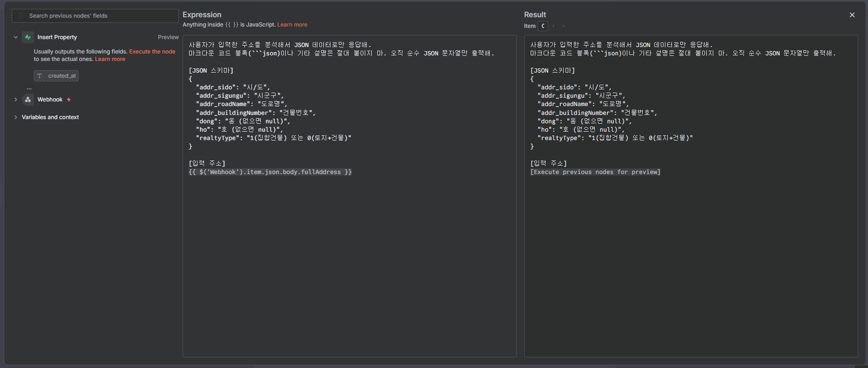Open Learn more link under Expression heading
This screenshot has width=868, height=368.
point(292,25)
